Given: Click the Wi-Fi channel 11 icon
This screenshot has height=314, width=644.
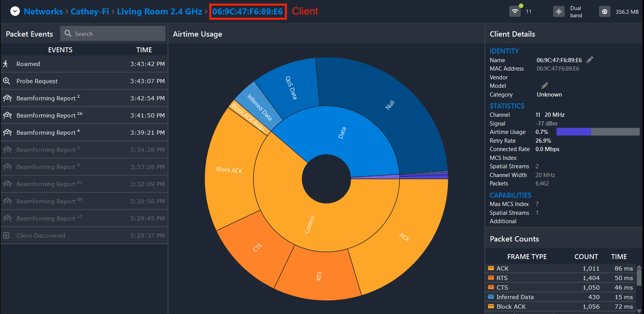Looking at the screenshot, I should tap(515, 11).
